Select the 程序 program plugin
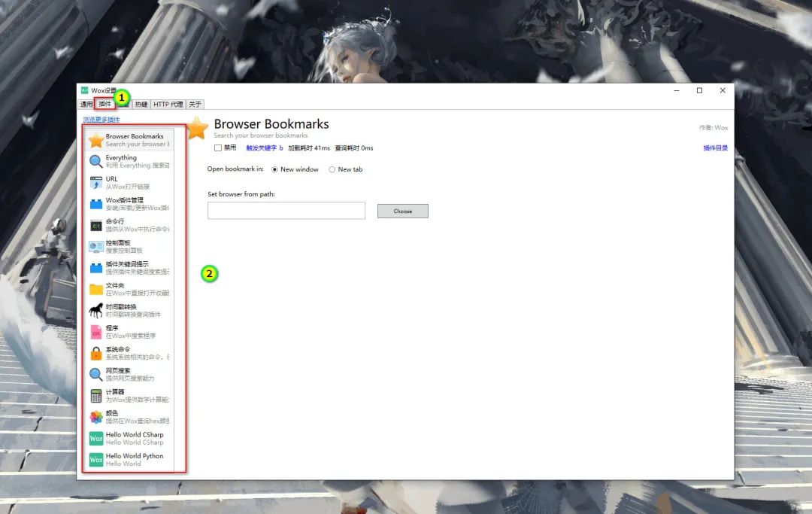The width and height of the screenshot is (812, 514). [x=129, y=332]
